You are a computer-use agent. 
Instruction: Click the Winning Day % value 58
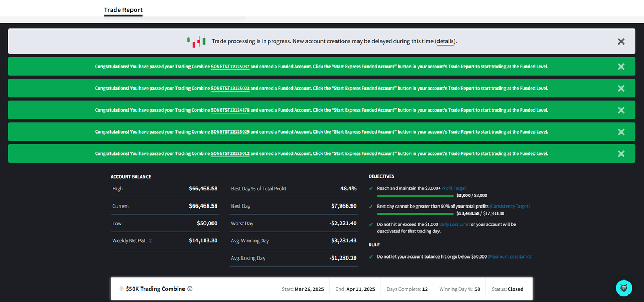click(x=477, y=289)
